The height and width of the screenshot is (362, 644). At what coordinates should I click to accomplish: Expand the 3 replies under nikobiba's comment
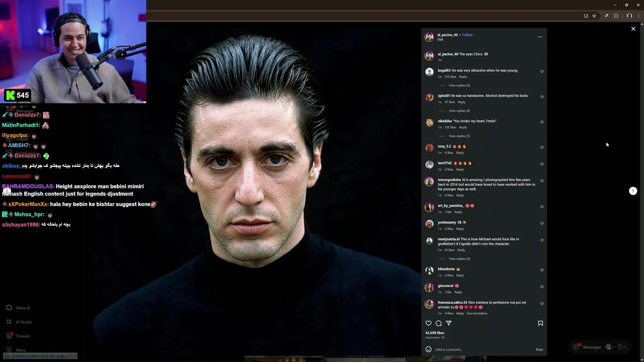tap(459, 136)
